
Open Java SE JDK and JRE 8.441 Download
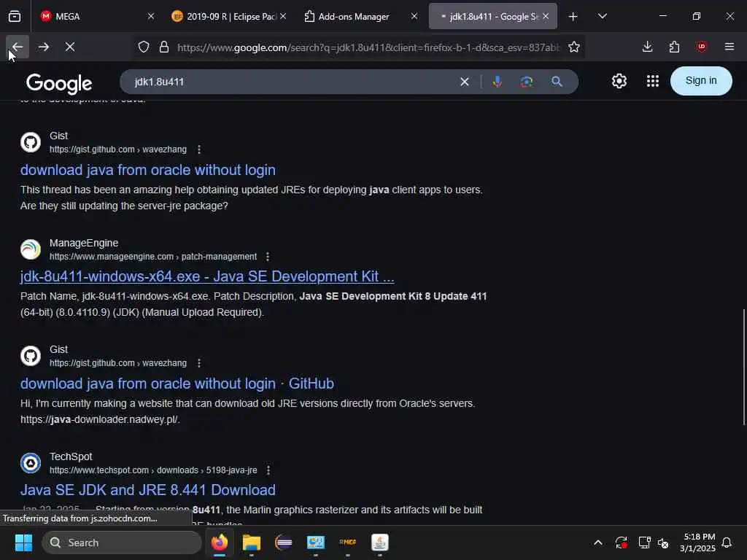(x=147, y=490)
